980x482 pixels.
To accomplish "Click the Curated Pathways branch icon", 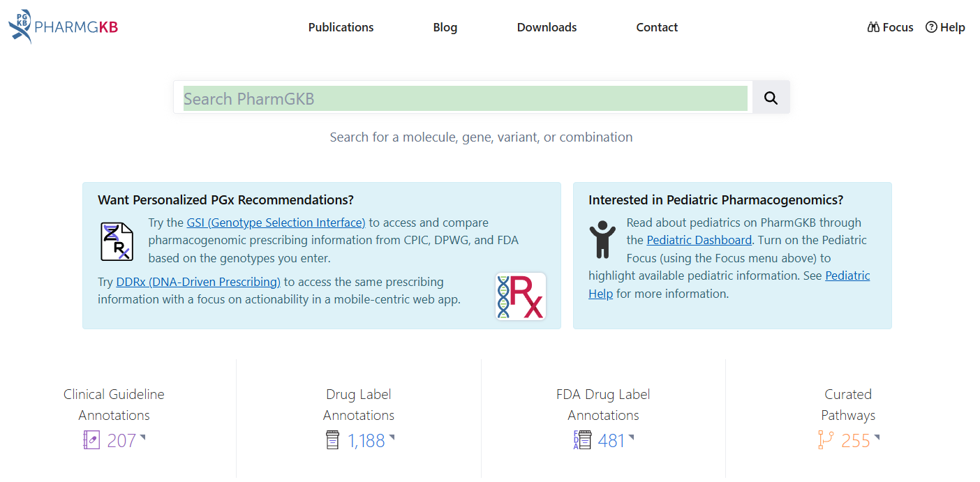I will [x=826, y=440].
